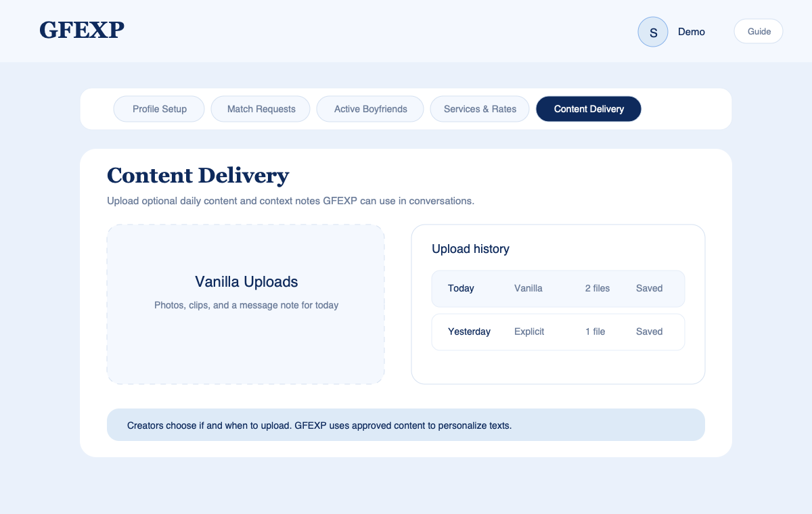
Task: Click the 'Upload optional daily content' description
Action: (x=291, y=202)
